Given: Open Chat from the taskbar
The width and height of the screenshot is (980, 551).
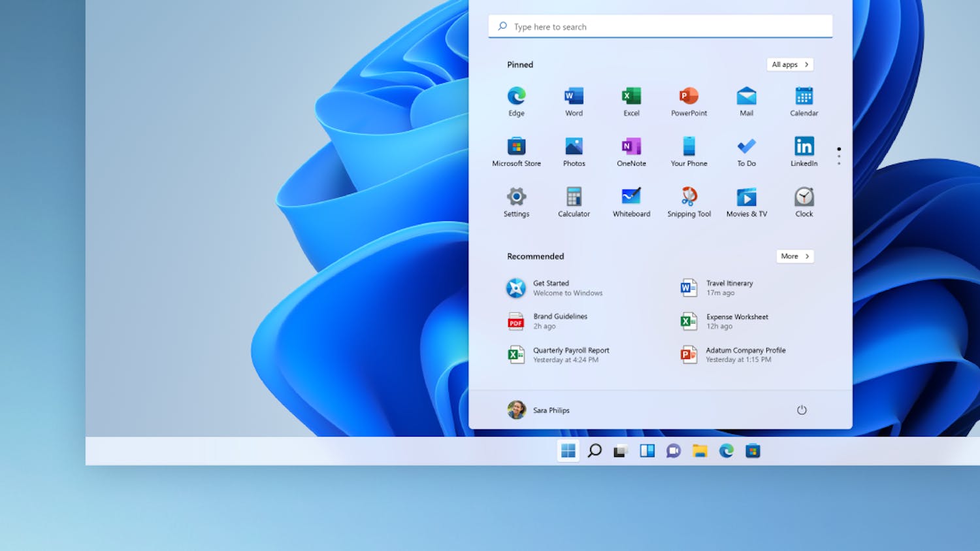Looking at the screenshot, I should [x=673, y=451].
